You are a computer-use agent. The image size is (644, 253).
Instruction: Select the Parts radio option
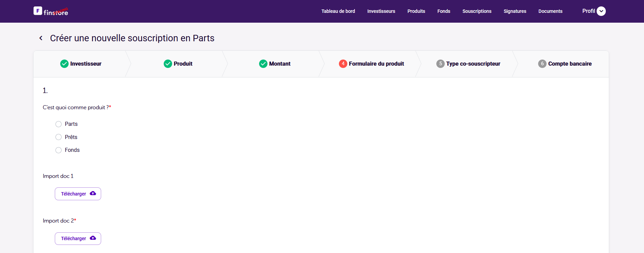59,124
